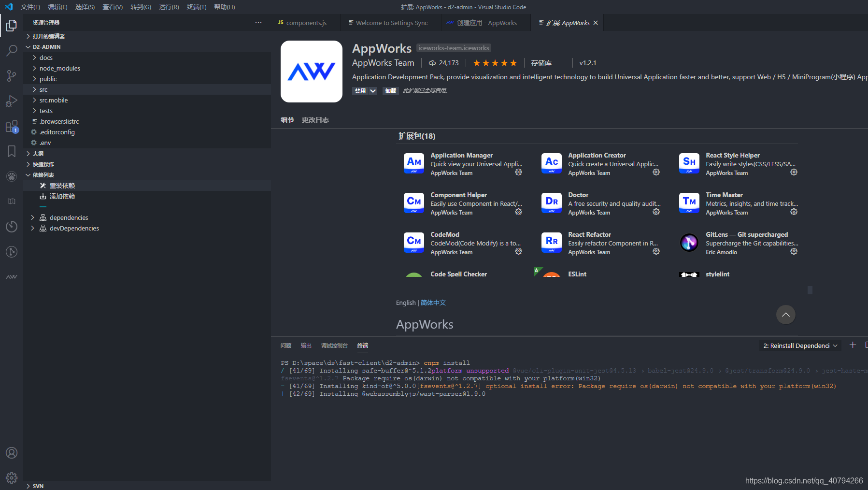Switch to the 问题 problems panel tab
Viewport: 868px width, 490px height.
286,346
